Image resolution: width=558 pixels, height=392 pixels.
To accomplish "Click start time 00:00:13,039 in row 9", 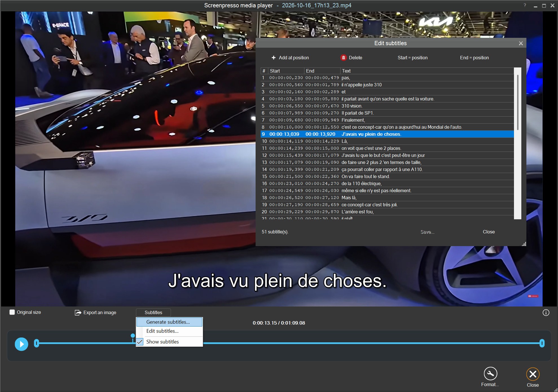I will (284, 134).
